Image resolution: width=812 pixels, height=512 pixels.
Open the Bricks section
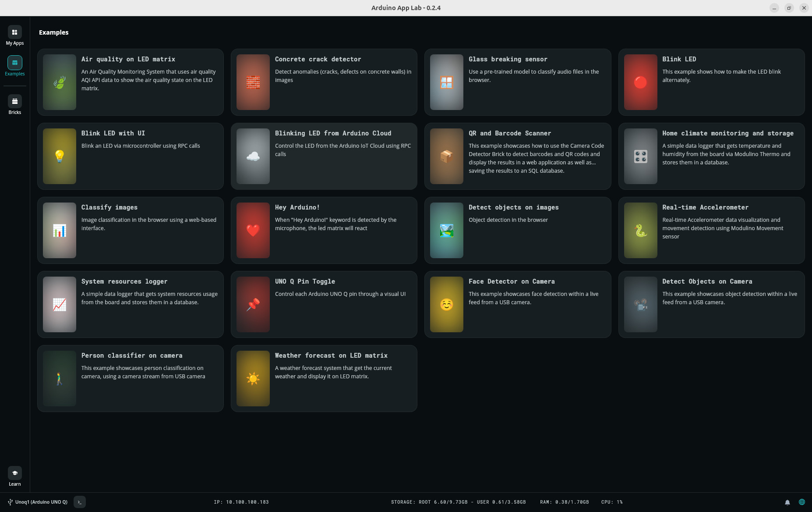(14, 105)
